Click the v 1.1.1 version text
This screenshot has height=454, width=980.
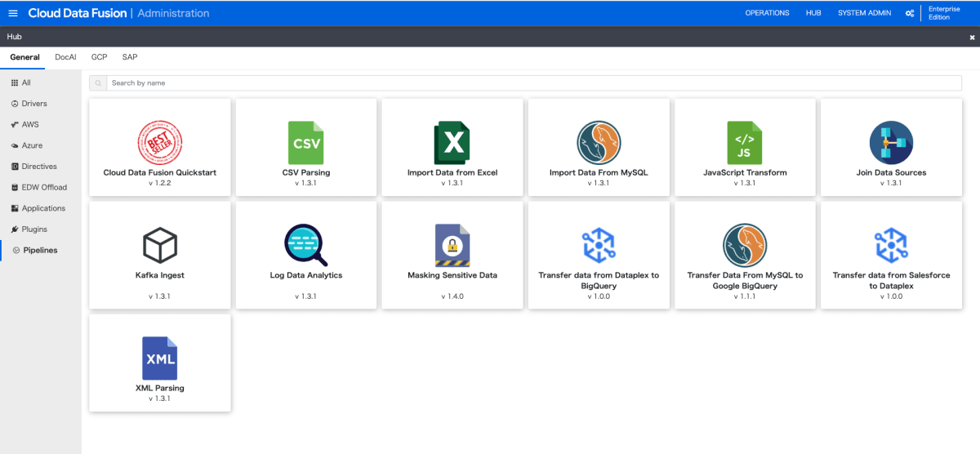745,296
